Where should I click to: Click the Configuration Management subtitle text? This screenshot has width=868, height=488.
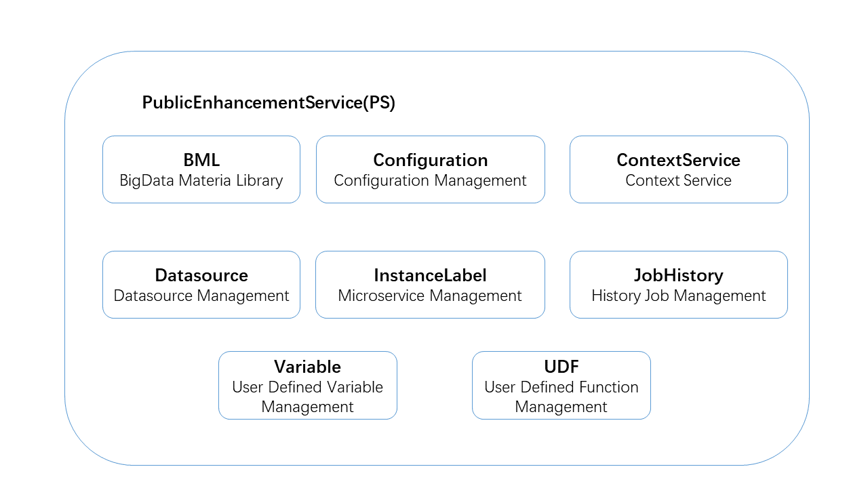430,180
